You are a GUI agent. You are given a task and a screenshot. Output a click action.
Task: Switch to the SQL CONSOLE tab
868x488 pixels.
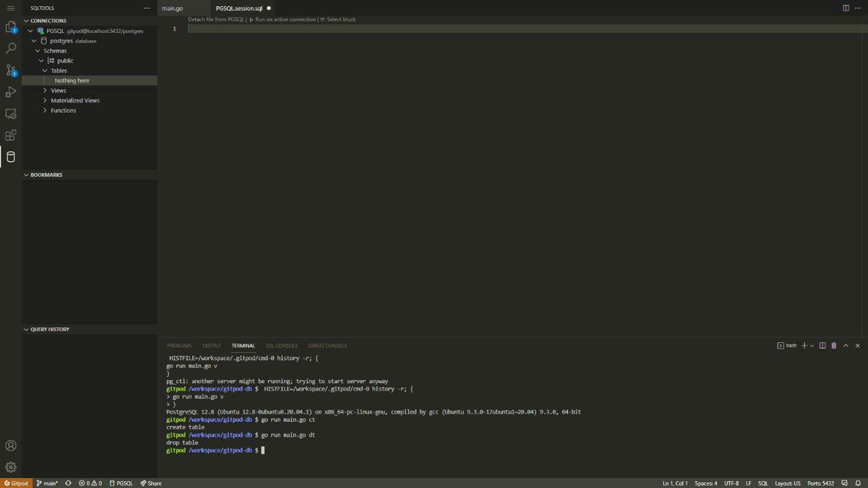281,345
